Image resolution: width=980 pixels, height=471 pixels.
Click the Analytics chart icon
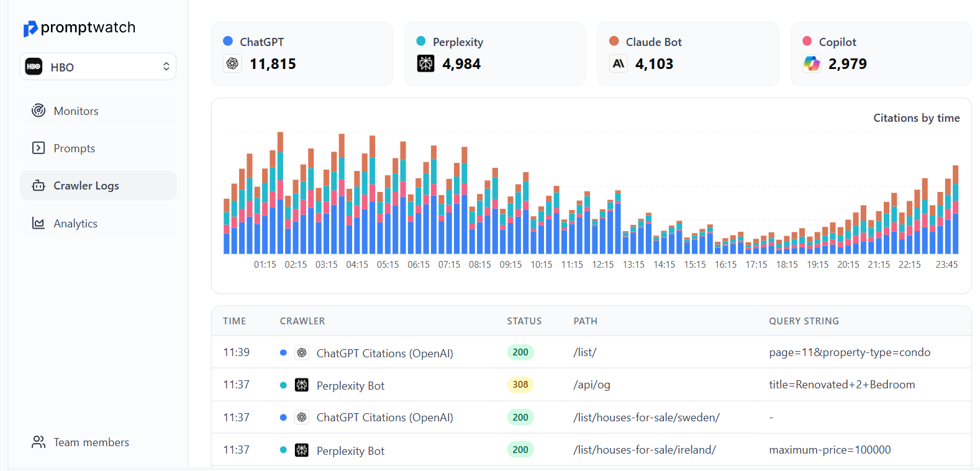click(x=39, y=223)
